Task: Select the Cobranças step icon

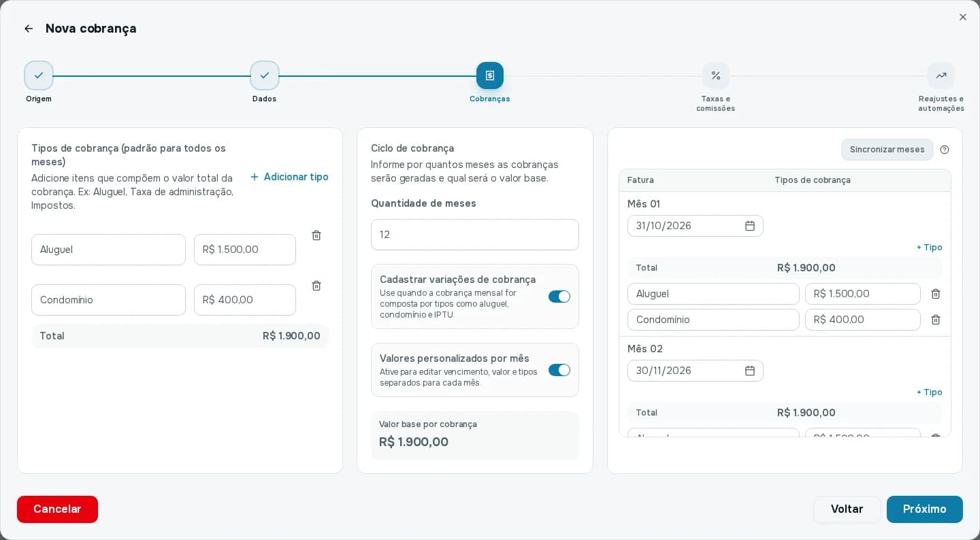Action: [490, 75]
